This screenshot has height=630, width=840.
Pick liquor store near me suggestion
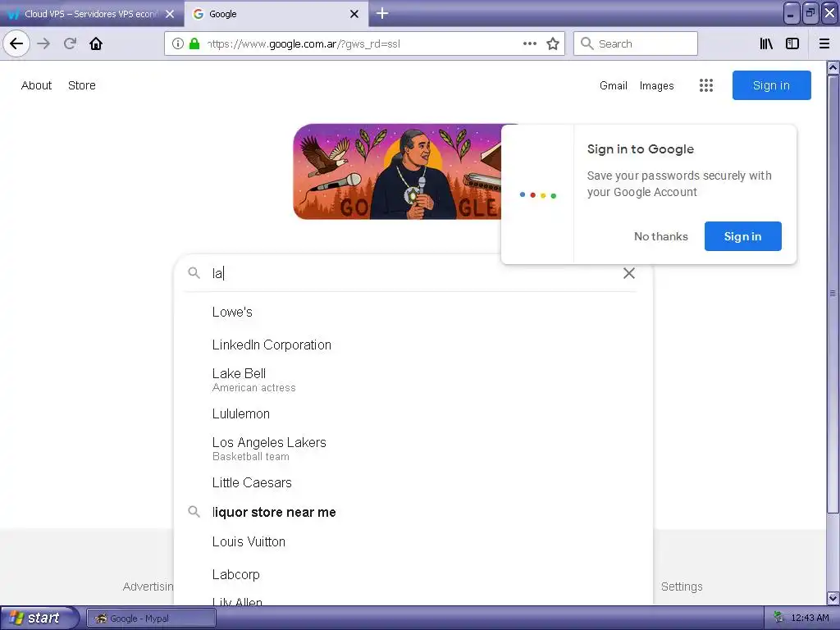click(413, 512)
